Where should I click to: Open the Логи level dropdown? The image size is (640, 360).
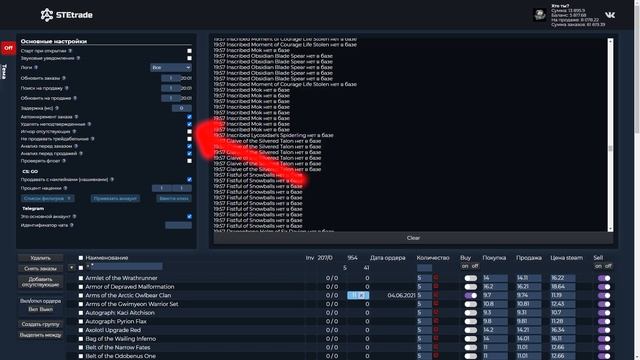[x=171, y=67]
